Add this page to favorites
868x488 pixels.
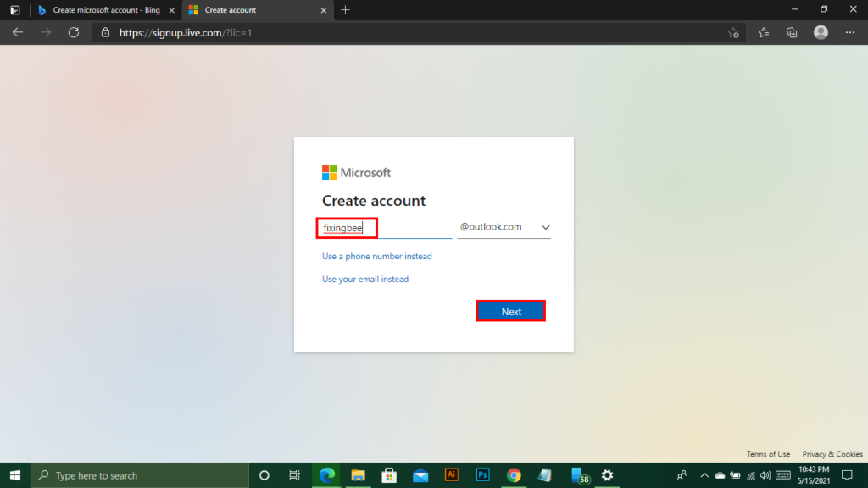click(x=733, y=33)
